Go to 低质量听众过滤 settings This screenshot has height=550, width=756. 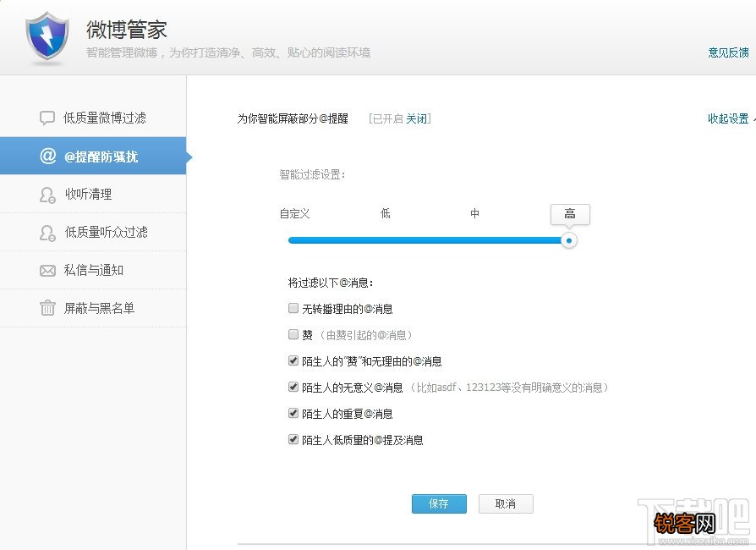click(93, 232)
